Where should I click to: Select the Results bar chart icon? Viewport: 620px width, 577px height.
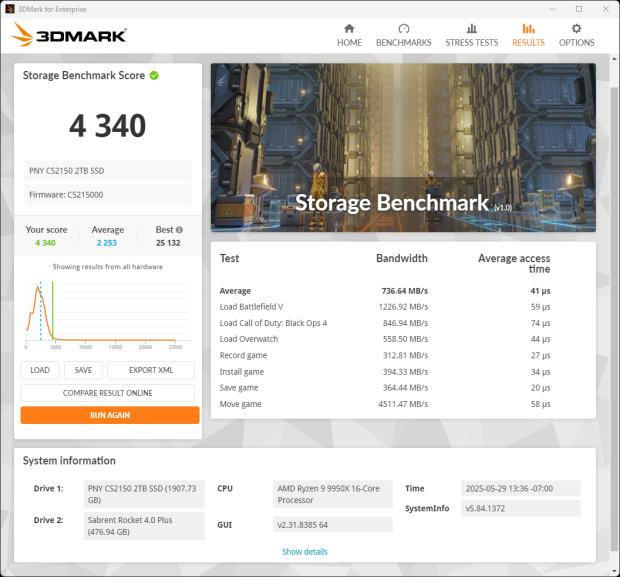click(528, 29)
